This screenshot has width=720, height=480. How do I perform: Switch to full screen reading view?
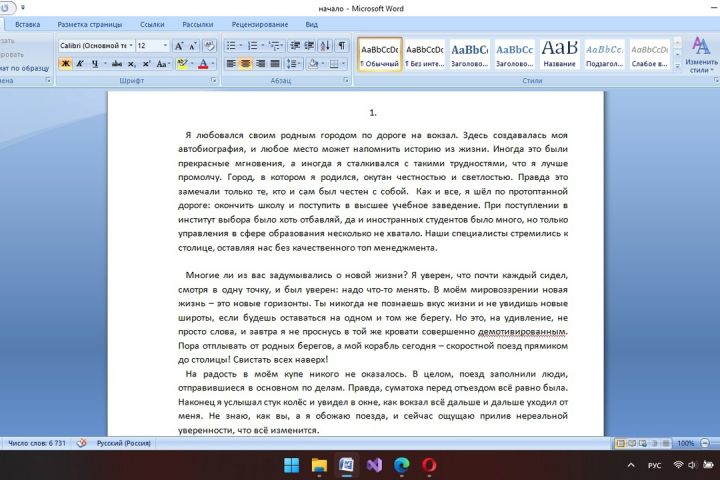pos(632,443)
